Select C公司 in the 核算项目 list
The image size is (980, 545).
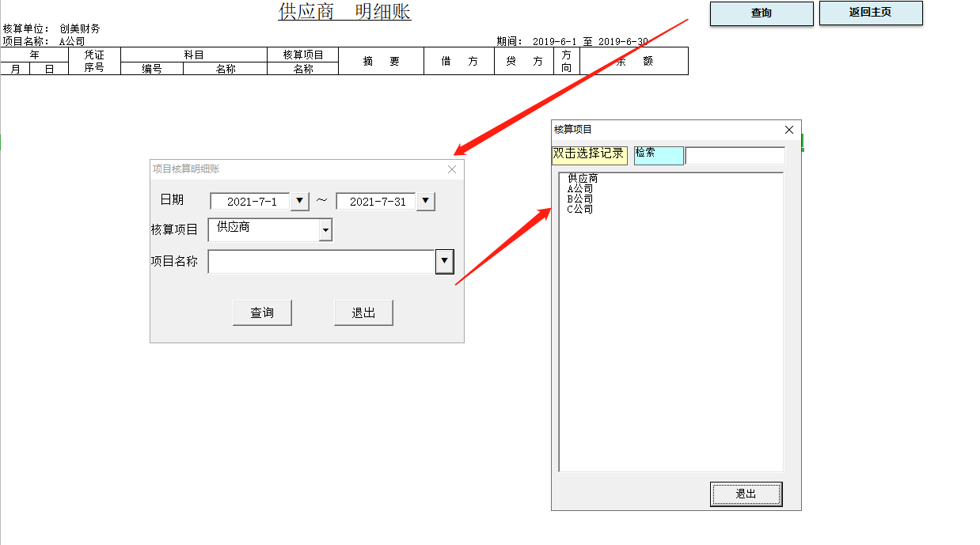(580, 210)
